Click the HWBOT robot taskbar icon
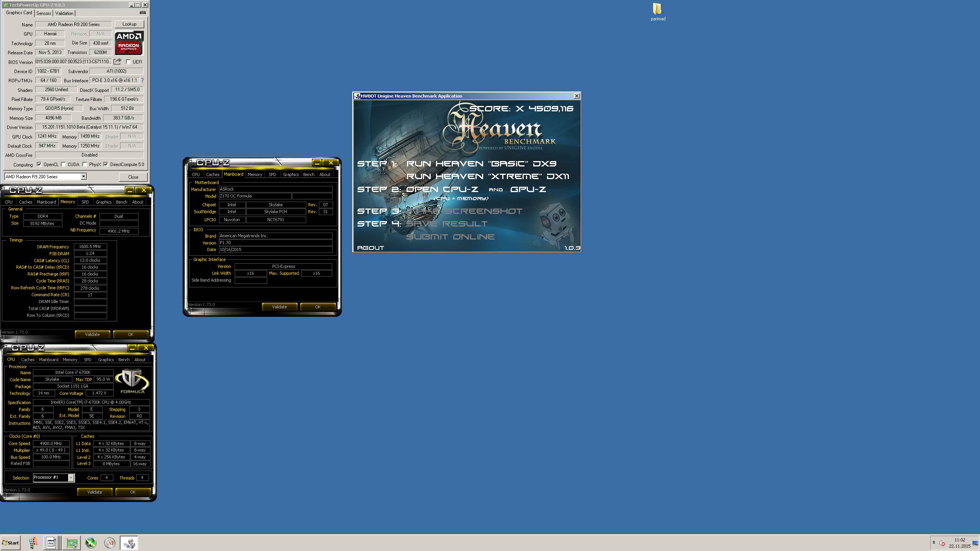Screen dimensions: 980x551 [129, 543]
